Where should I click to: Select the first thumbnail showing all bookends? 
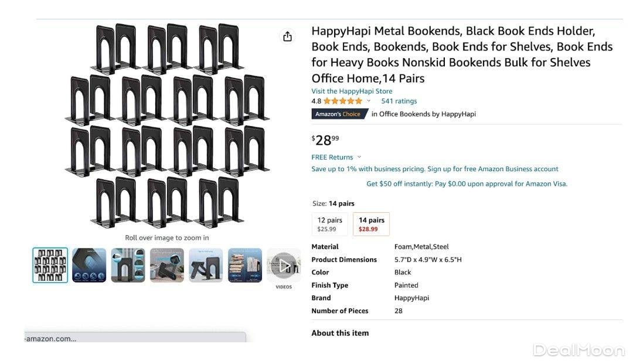(x=50, y=266)
